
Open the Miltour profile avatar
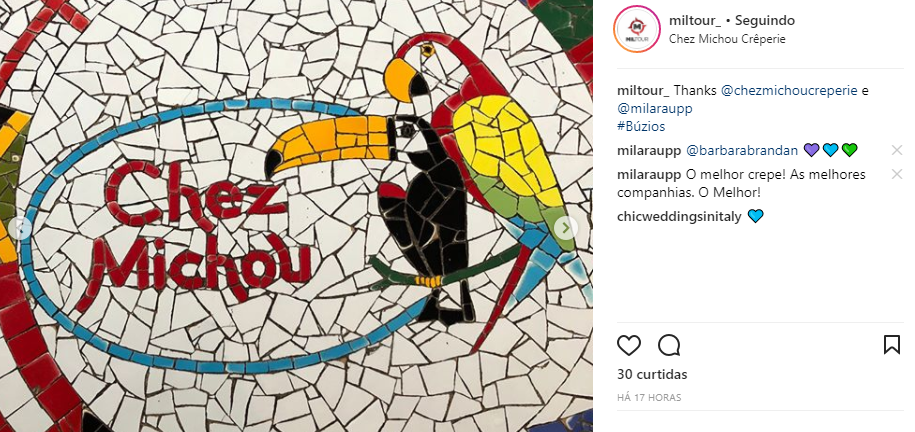pyautogui.click(x=637, y=29)
